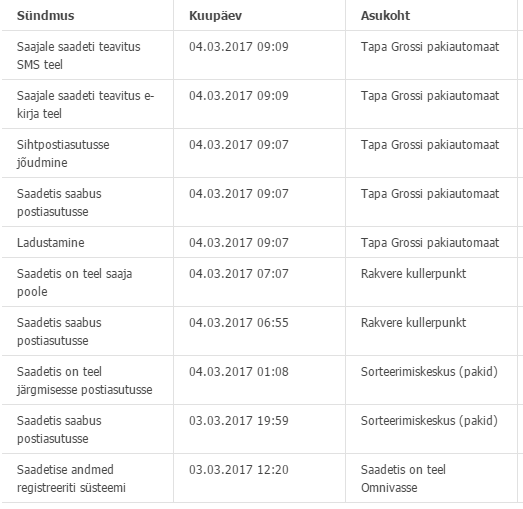Click the Sündmus column header
The width and height of the screenshot is (523, 509).
pos(46,16)
